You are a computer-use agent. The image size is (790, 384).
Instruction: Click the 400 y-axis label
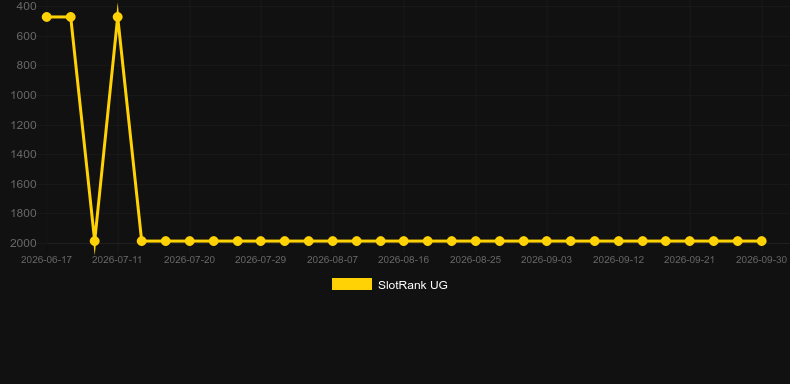26,7
